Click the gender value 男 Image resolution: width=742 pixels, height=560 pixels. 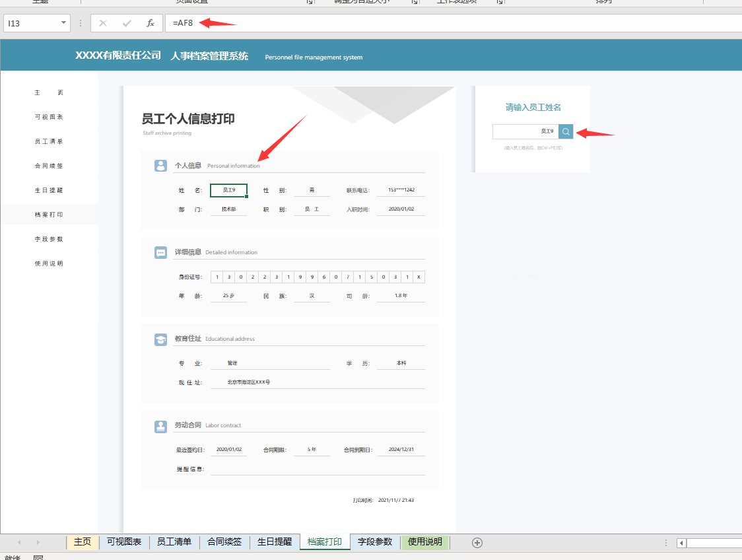pyautogui.click(x=312, y=190)
